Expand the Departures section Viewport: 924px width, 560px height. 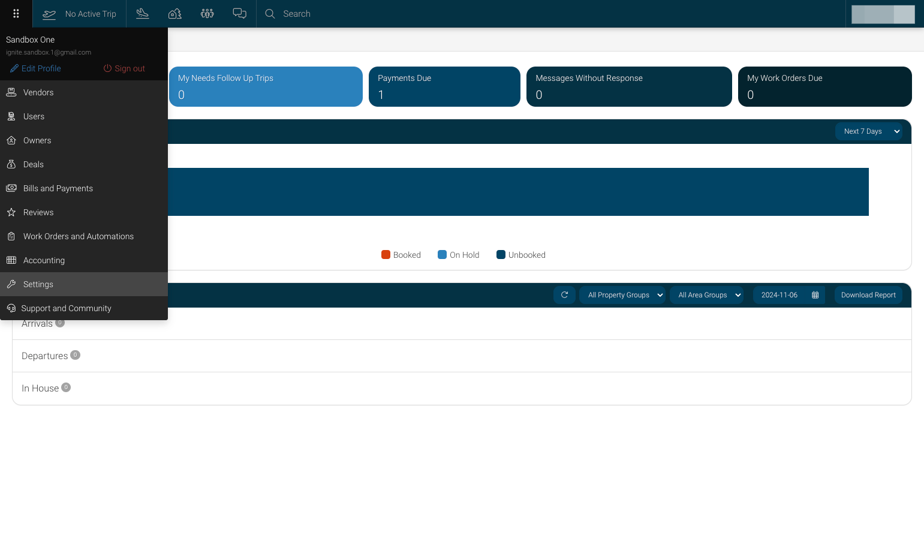[462, 356]
